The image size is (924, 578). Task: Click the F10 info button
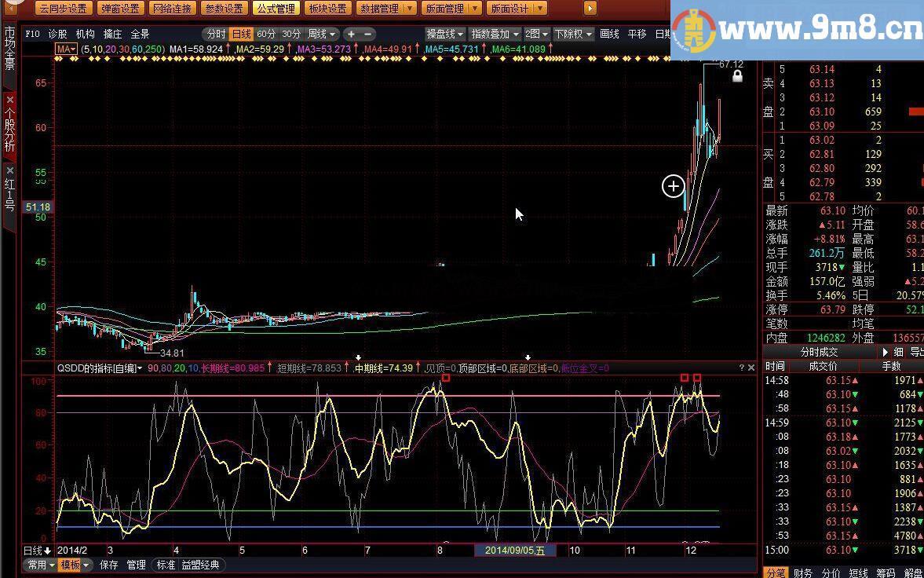click(32, 34)
